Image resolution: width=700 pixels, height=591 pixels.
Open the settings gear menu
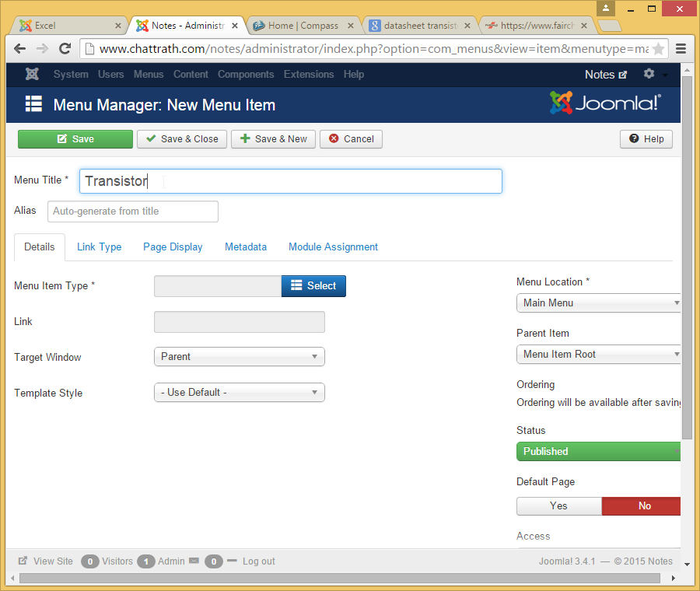[x=649, y=74]
